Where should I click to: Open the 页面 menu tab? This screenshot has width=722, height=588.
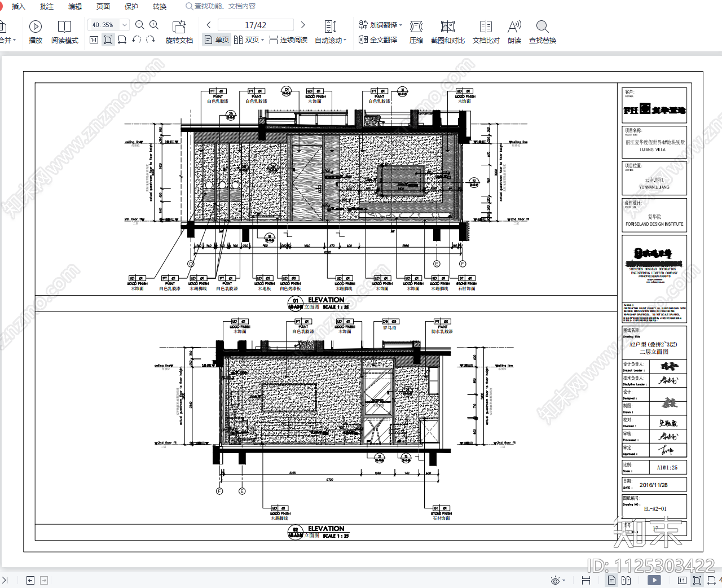(103, 7)
